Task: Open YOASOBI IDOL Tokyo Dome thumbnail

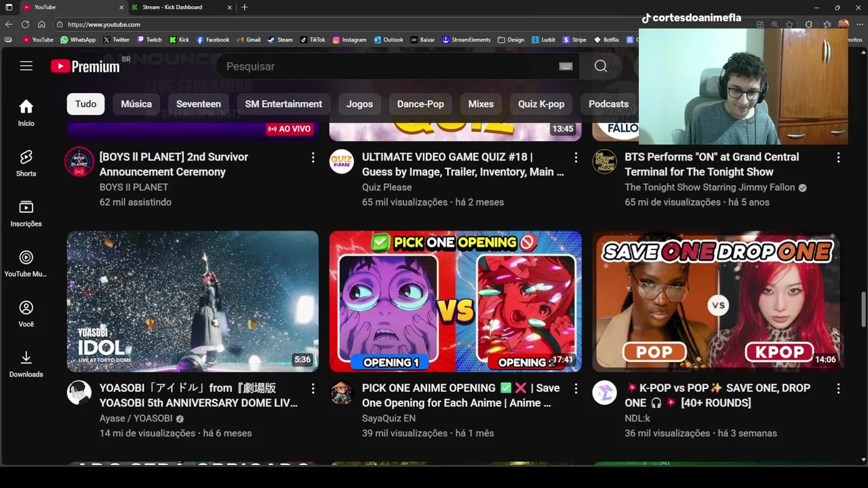Action: (193, 302)
